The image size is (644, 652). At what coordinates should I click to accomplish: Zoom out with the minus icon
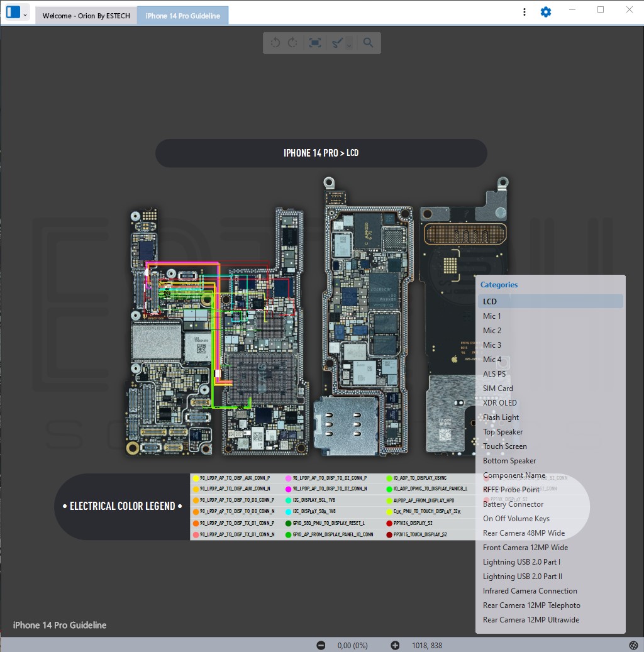click(321, 645)
